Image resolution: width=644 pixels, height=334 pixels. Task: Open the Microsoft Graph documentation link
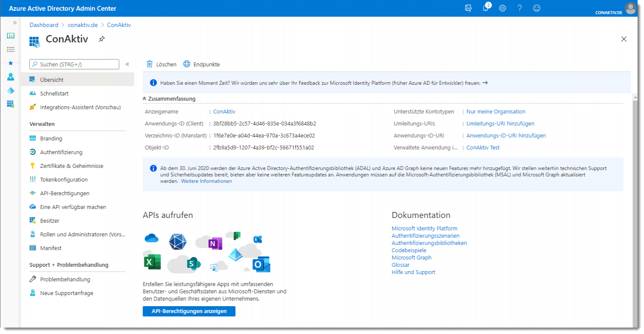(411, 257)
